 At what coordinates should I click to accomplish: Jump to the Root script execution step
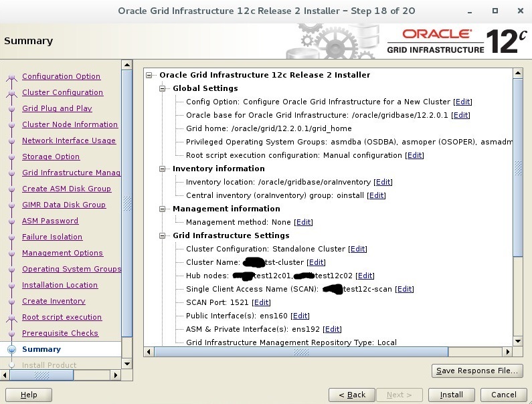point(62,317)
